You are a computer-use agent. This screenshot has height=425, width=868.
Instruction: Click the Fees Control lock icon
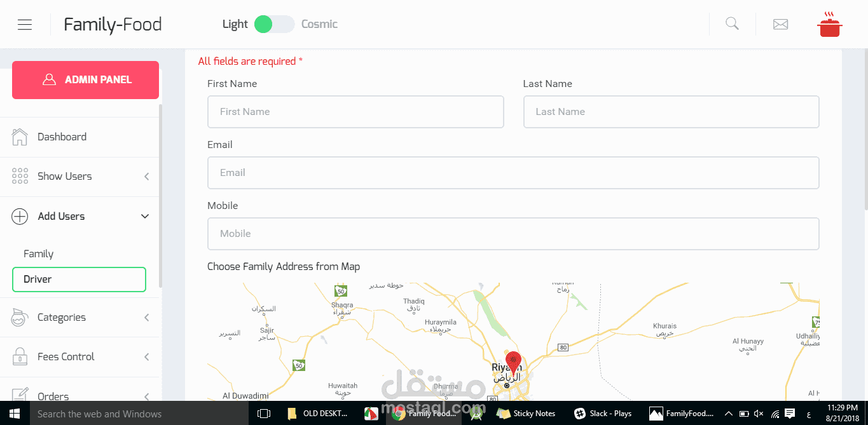coord(20,356)
